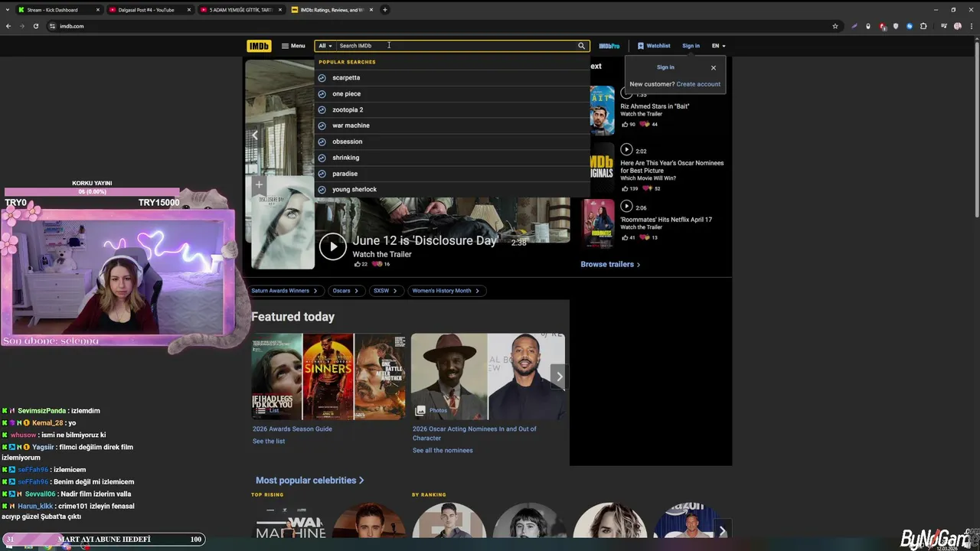Bookmark this page with star icon
Screen dimensions: 980x551
[x=835, y=26]
